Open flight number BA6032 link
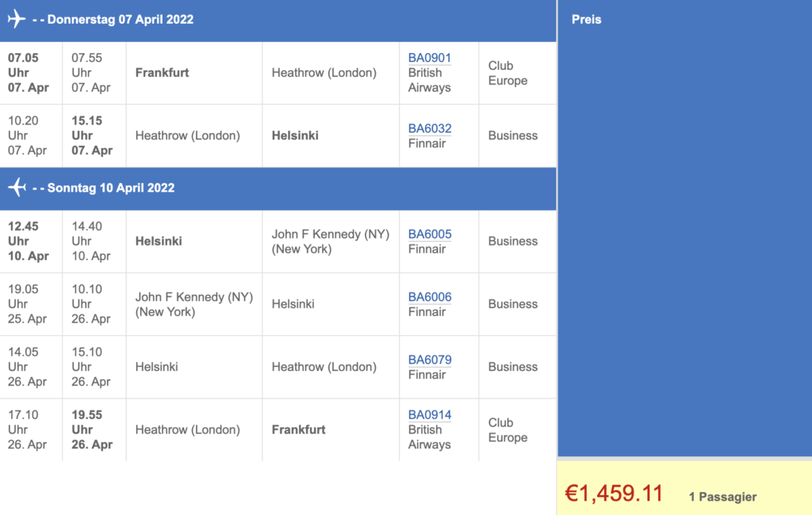The width and height of the screenshot is (812, 515). click(429, 128)
